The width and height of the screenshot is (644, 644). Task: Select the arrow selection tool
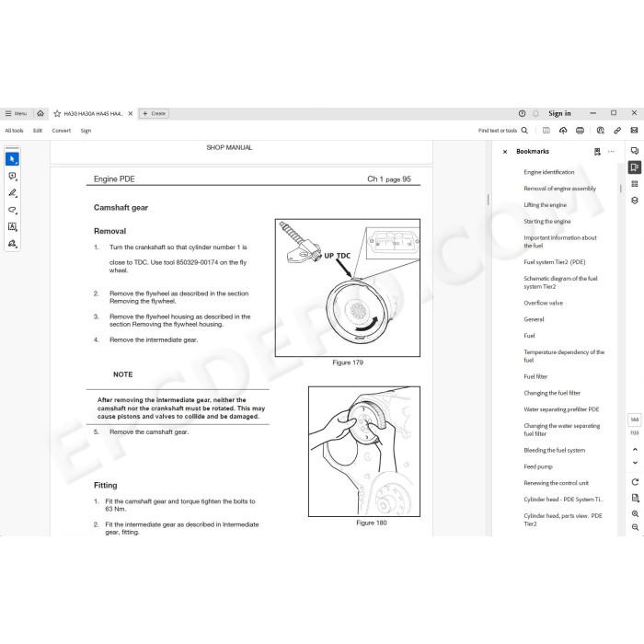[12, 159]
